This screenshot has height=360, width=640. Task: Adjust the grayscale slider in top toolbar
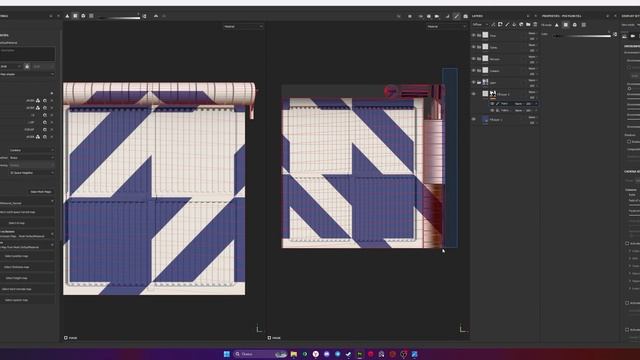point(119,18)
